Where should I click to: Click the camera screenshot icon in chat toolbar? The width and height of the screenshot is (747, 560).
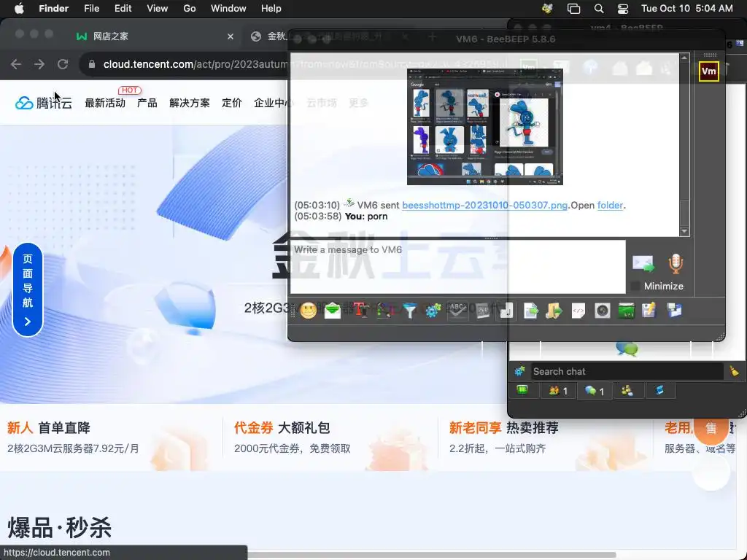pos(602,311)
